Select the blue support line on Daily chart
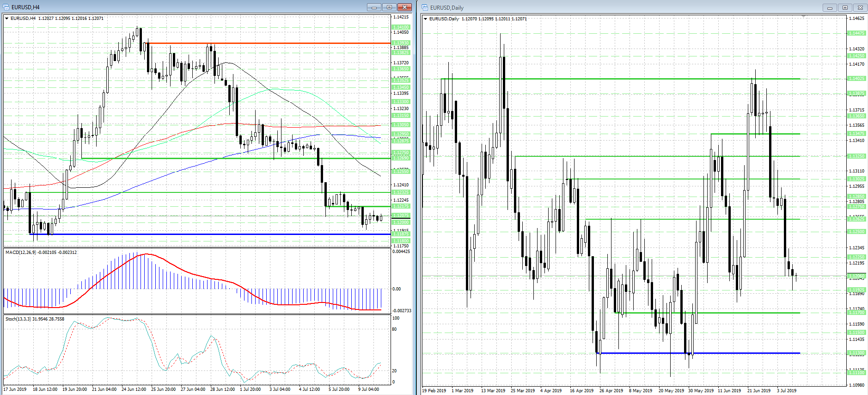Viewport: 868px width, 395px height. 698,353
